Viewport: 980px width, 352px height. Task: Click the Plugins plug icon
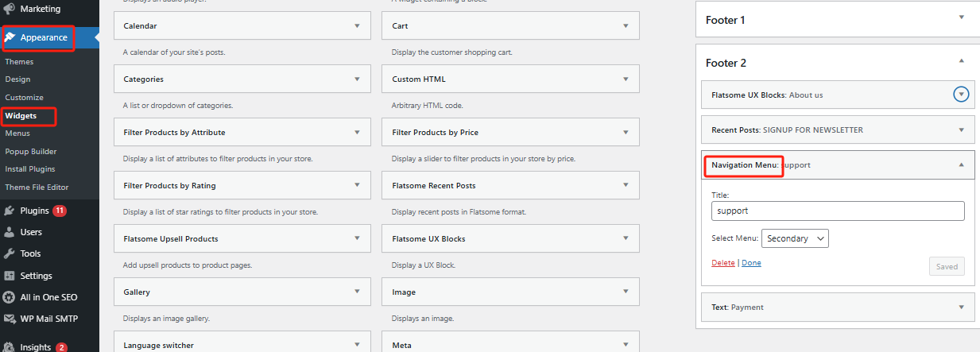point(10,211)
